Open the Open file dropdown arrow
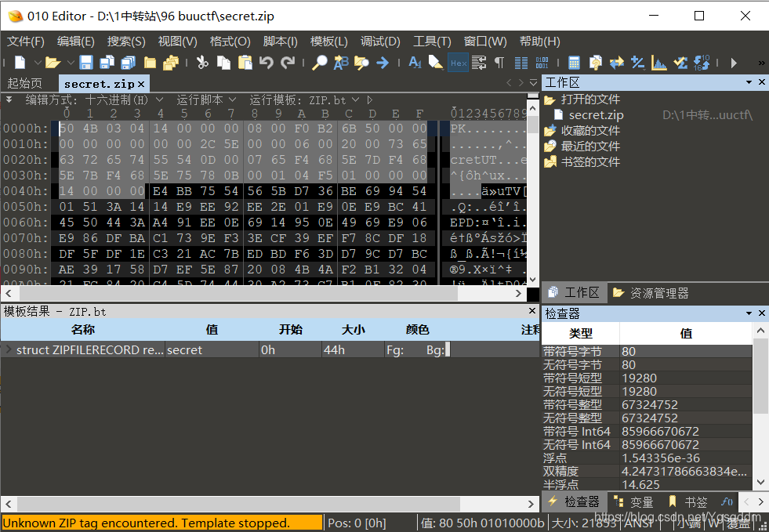769x532 pixels. pyautogui.click(x=70, y=63)
